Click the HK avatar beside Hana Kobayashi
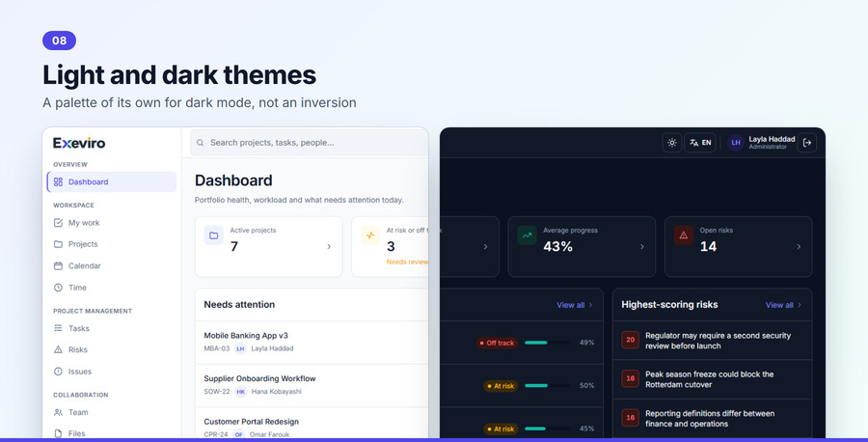 tap(240, 392)
